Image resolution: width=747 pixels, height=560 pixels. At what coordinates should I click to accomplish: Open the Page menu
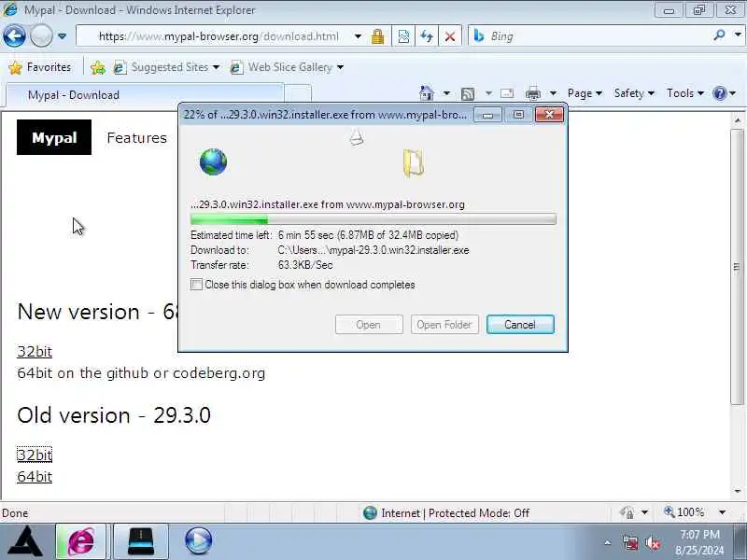tap(585, 93)
